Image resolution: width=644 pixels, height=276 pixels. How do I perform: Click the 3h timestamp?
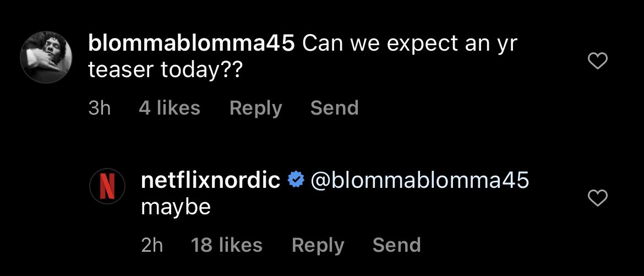coord(100,108)
